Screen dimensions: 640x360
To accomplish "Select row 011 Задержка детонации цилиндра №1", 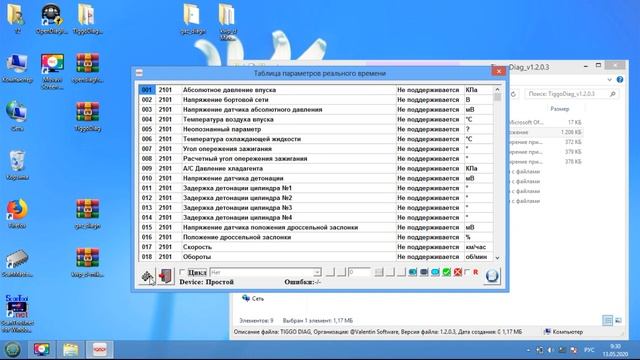I will tap(316, 188).
